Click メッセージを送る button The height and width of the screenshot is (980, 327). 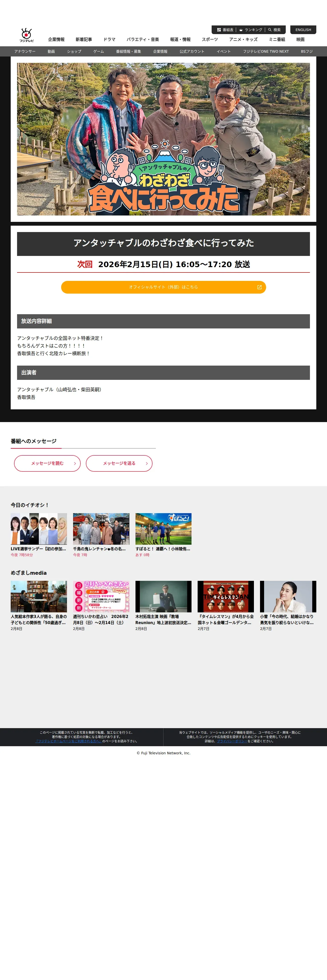[x=119, y=463]
